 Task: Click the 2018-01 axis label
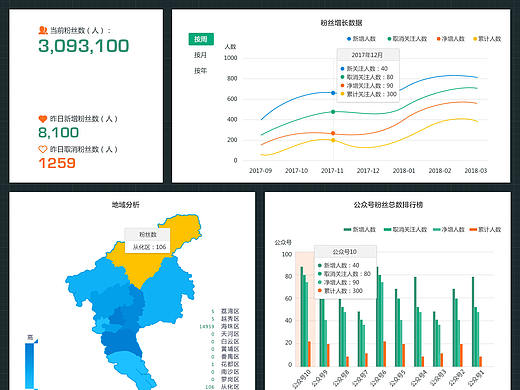[x=404, y=171]
